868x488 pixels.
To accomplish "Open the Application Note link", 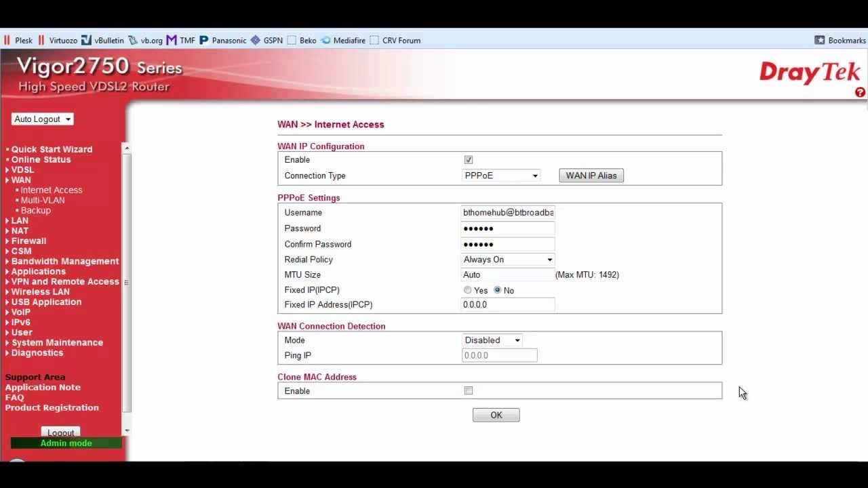I will pos(43,388).
